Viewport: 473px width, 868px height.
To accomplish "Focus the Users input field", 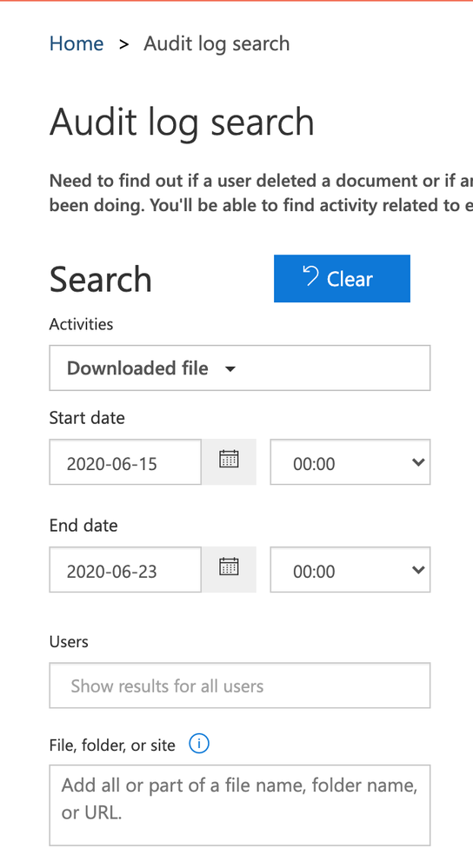I will (240, 686).
